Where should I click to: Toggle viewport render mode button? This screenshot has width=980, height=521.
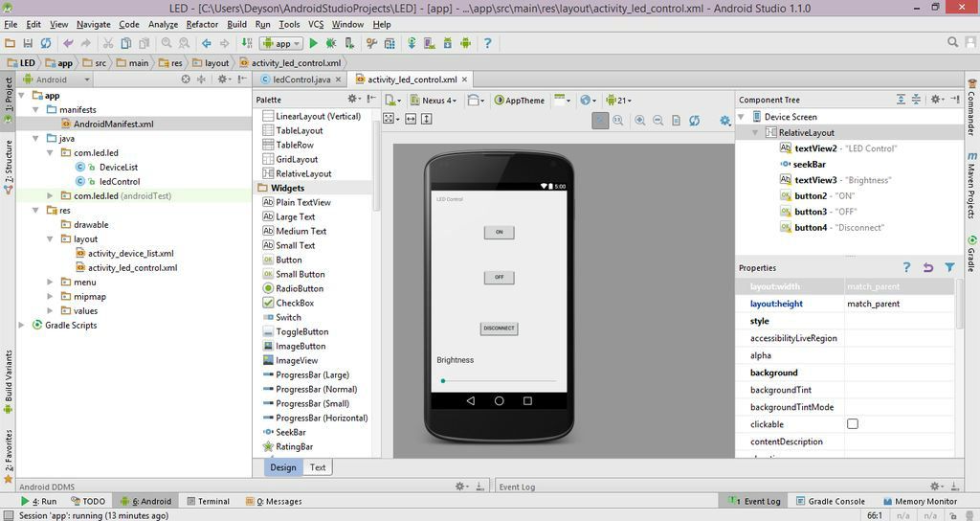point(389,119)
